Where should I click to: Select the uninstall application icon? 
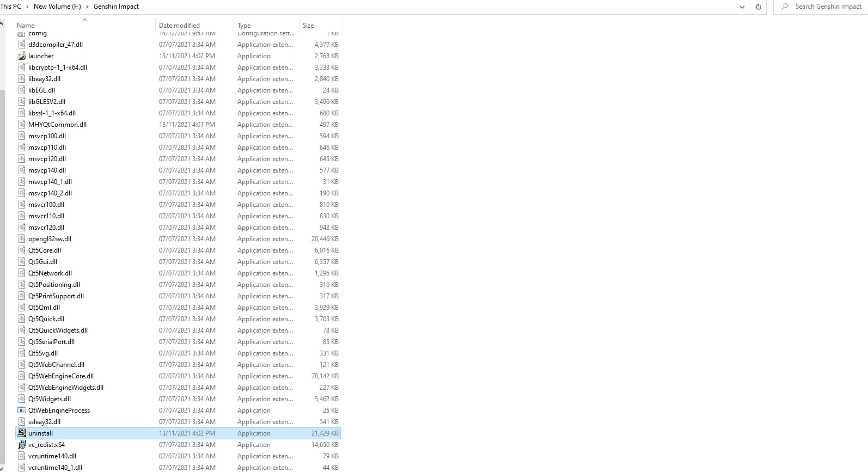(x=22, y=433)
